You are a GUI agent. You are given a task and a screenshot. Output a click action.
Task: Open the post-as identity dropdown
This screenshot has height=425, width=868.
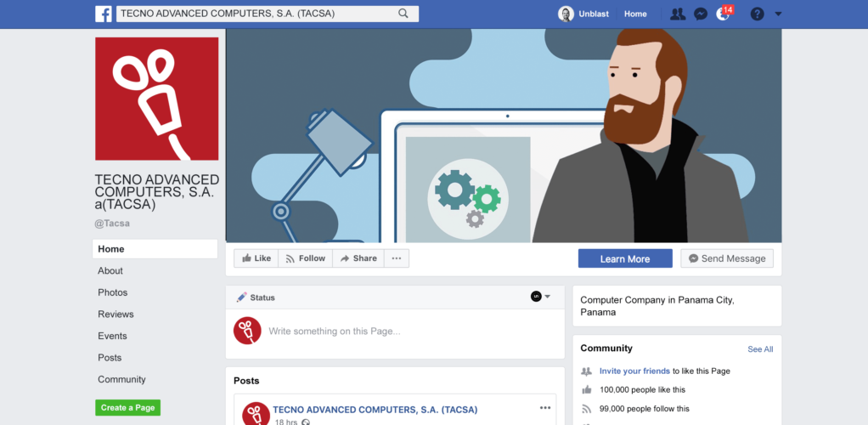pos(541,297)
